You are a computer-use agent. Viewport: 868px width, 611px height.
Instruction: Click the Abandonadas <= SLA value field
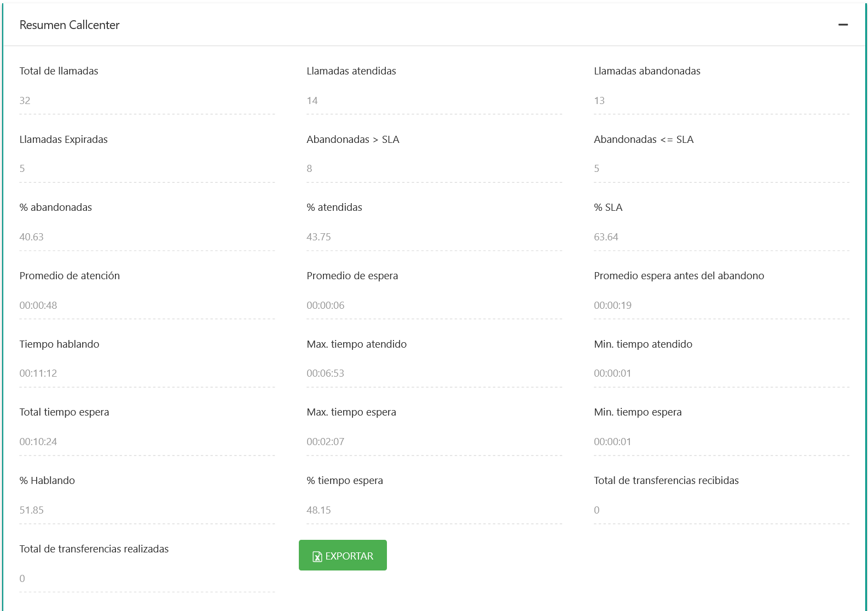point(721,169)
